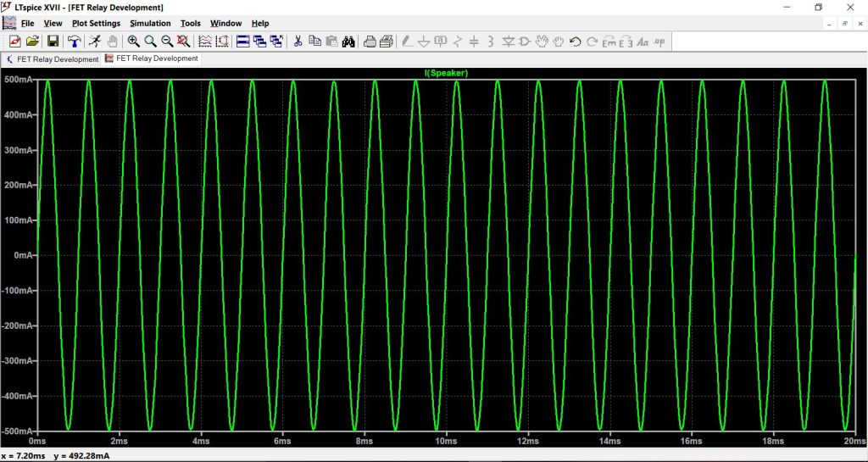Click the greyed Inductor icon
Viewport: 868px width, 462px height.
(x=491, y=42)
